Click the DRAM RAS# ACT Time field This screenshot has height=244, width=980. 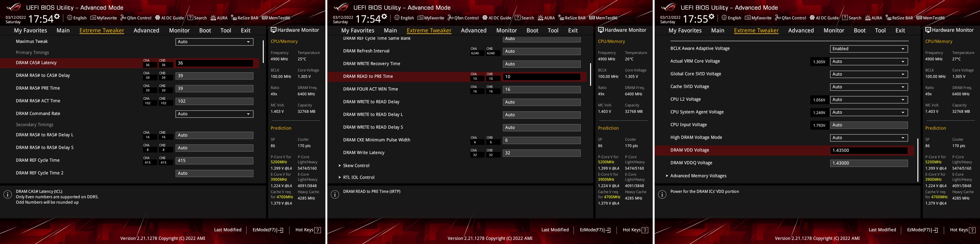pos(214,101)
